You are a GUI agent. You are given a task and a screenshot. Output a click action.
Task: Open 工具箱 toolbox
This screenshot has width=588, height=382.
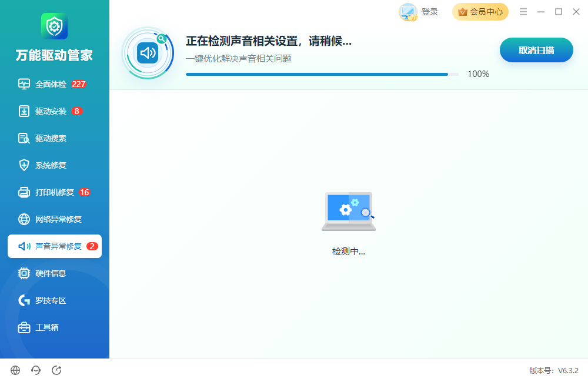pos(54,327)
